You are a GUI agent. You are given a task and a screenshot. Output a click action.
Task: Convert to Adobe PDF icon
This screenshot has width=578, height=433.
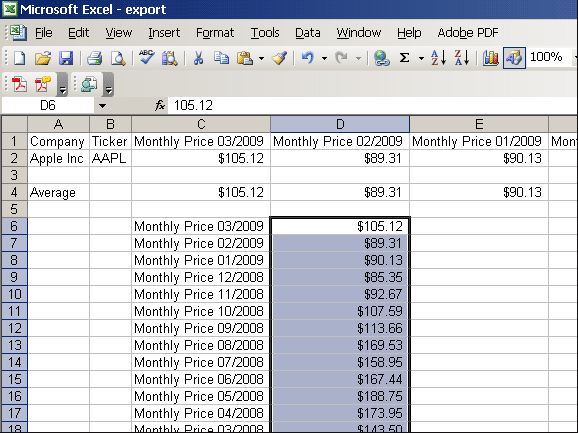pos(19,84)
